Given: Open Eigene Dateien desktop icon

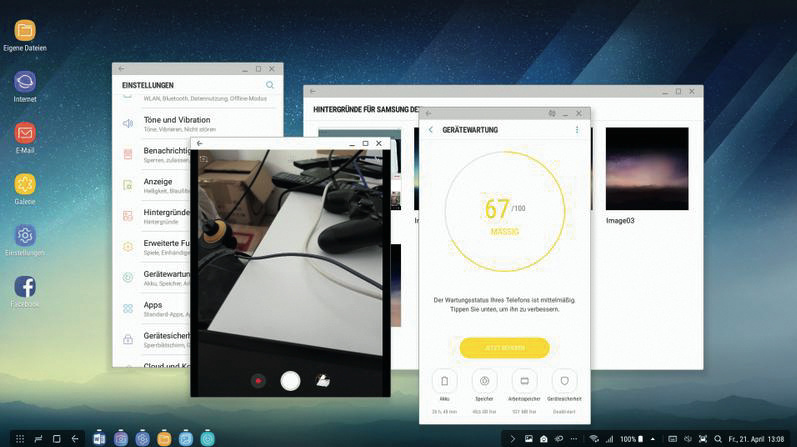Looking at the screenshot, I should pos(25,31).
